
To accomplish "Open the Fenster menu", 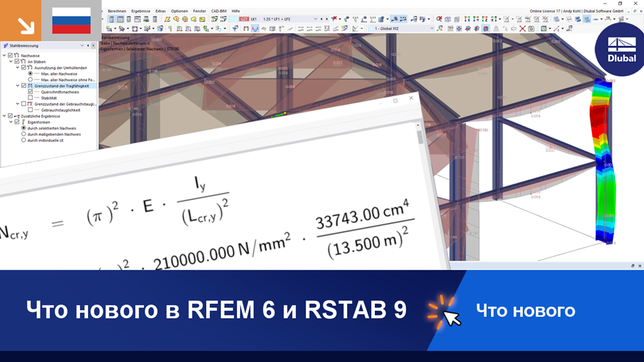I will [199, 11].
